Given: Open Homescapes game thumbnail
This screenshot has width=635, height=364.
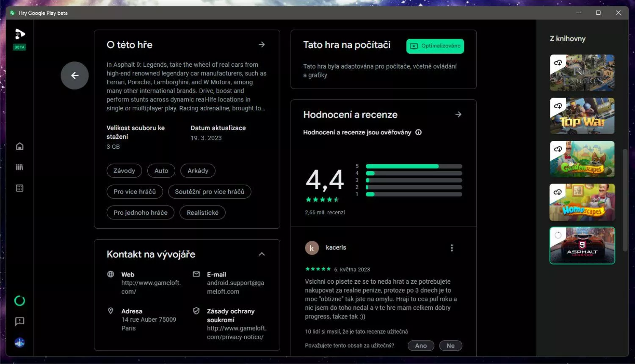Looking at the screenshot, I should [582, 202].
